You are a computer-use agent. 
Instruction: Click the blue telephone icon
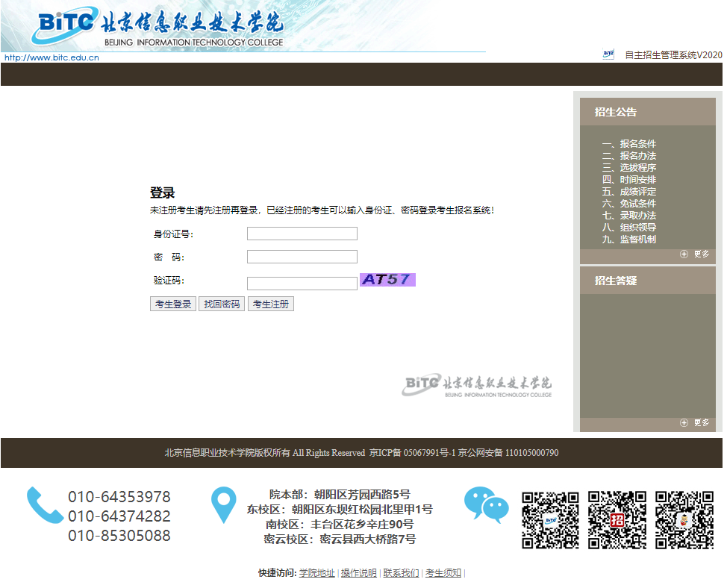point(45,505)
